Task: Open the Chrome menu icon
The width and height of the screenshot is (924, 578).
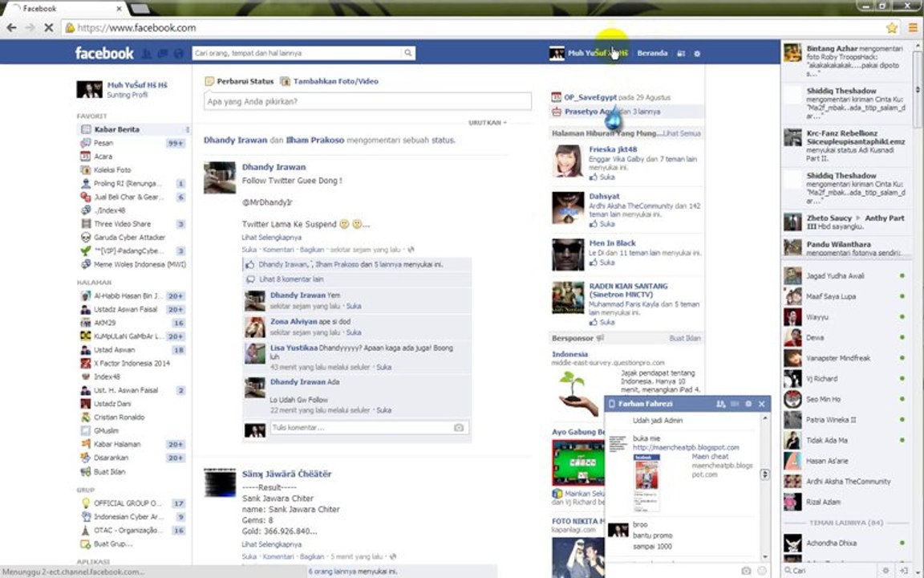Action: (913, 28)
